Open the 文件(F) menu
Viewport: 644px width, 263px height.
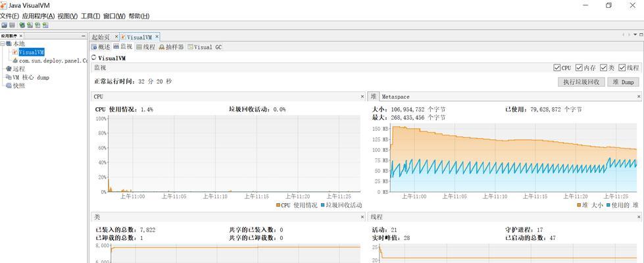coord(9,16)
